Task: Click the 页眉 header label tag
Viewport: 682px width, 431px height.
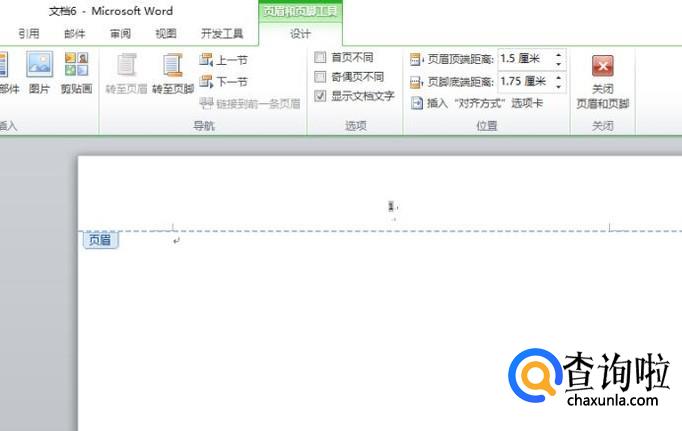Action: pyautogui.click(x=100, y=240)
